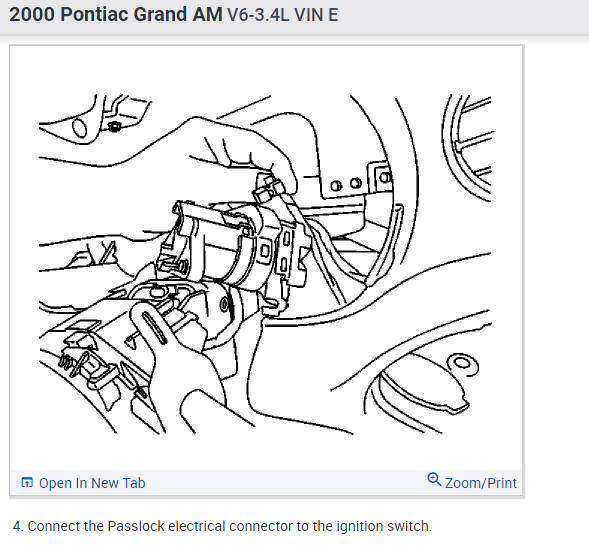589x551 pixels.
Task: Click the Zoom/Print magnifier icon
Action: (x=434, y=480)
